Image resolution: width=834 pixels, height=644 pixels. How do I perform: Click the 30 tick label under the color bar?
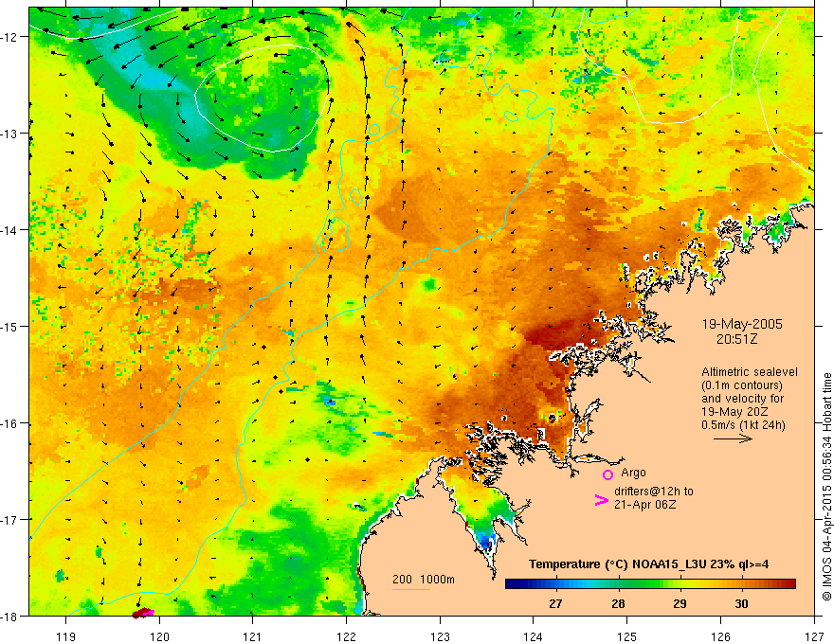741,603
